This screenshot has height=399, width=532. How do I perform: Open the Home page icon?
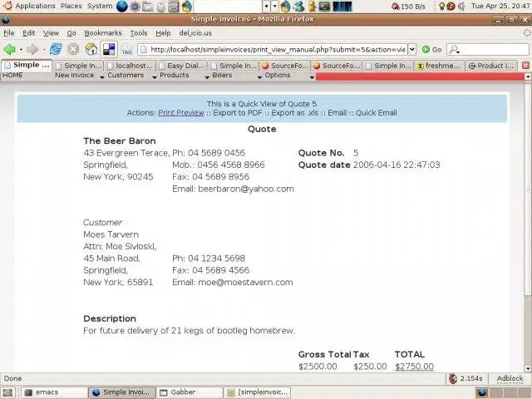[91, 50]
